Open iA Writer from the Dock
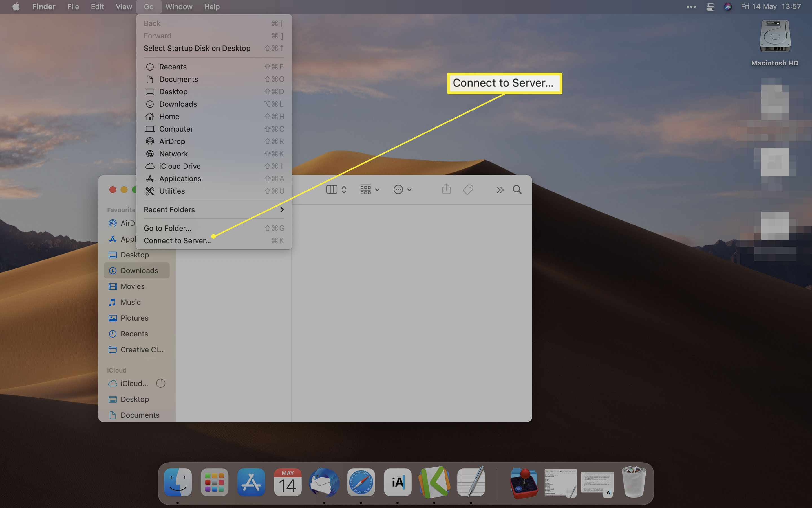The height and width of the screenshot is (508, 812). 398,483
